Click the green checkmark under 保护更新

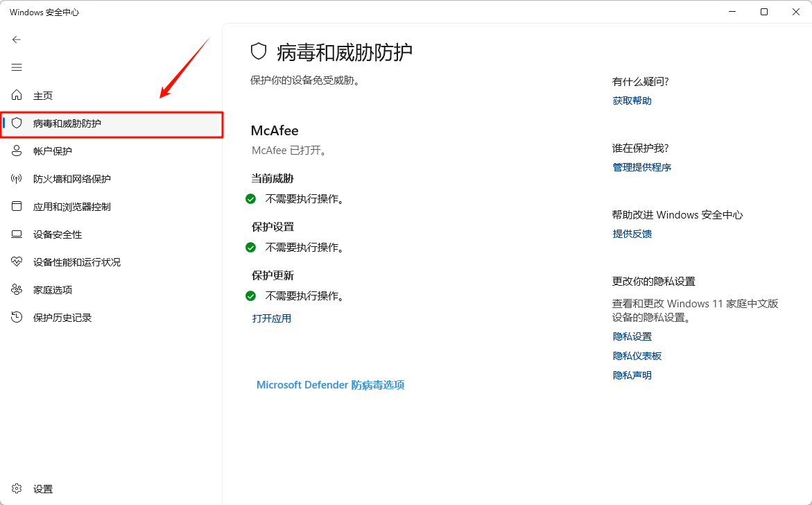(250, 296)
